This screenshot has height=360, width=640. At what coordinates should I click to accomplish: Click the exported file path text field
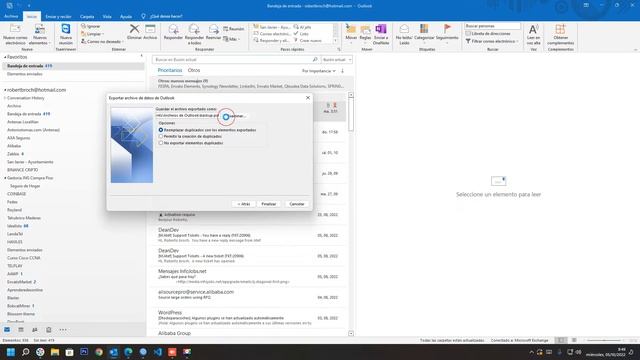[x=188, y=116]
